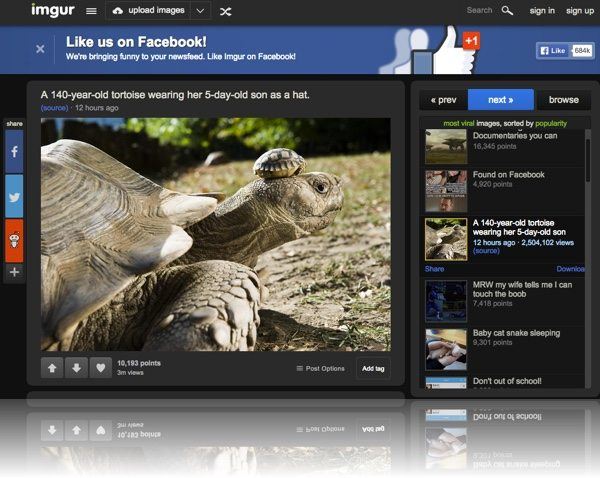The image size is (600, 478).
Task: Upvote the tortoise post
Action: (x=52, y=368)
